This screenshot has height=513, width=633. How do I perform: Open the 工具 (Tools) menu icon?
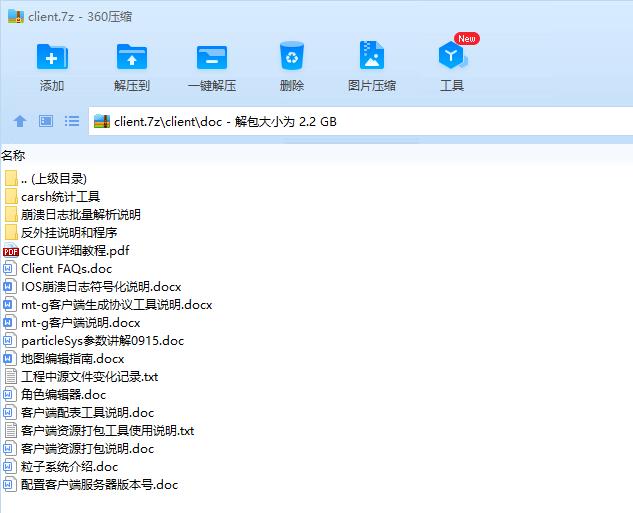[452, 58]
